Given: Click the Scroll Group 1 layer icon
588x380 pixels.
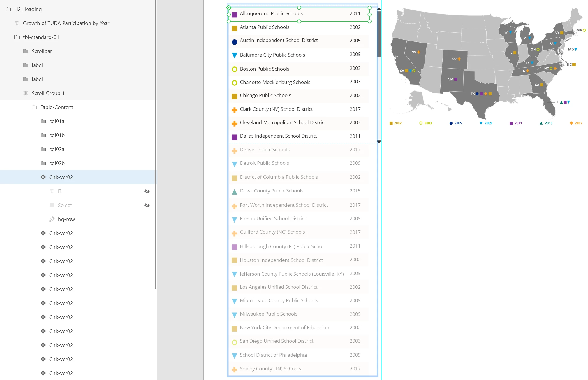Looking at the screenshot, I should click(26, 93).
